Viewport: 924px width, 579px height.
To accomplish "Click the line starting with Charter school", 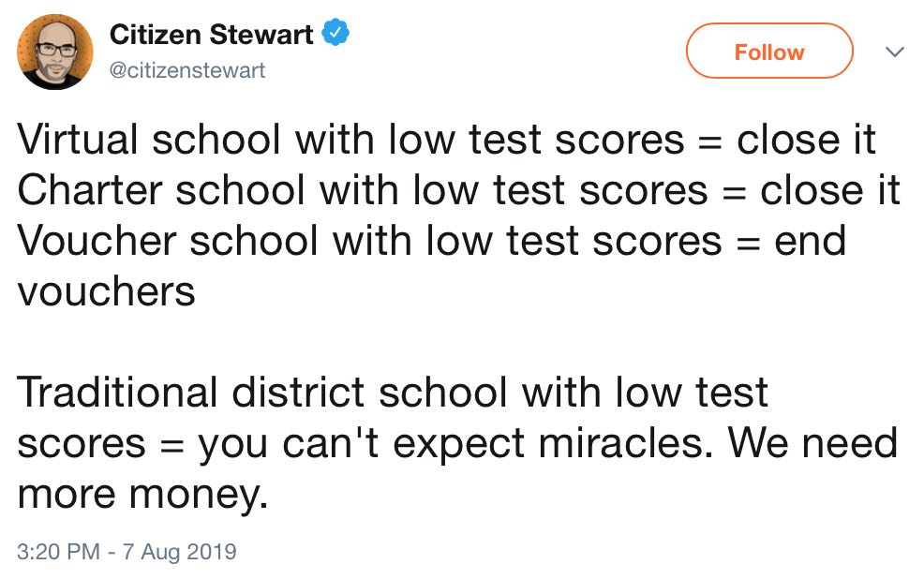I will 459,190.
